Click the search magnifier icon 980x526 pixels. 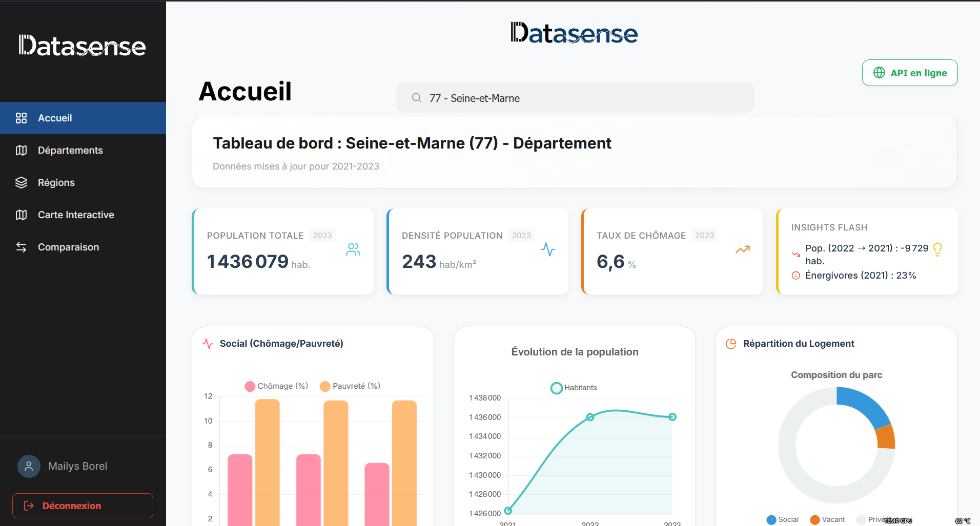pyautogui.click(x=417, y=98)
